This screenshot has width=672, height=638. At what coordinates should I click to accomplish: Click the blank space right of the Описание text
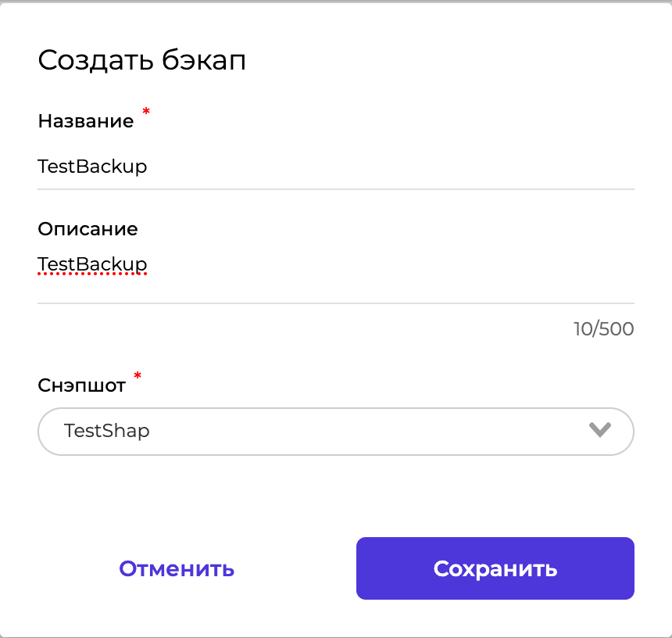click(391, 264)
